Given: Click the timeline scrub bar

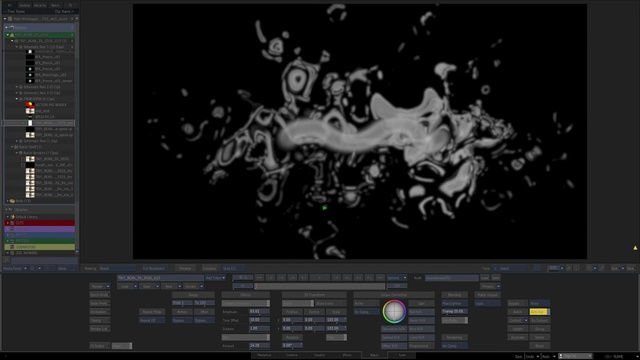Looking at the screenshot, I should pyautogui.click(x=319, y=286).
